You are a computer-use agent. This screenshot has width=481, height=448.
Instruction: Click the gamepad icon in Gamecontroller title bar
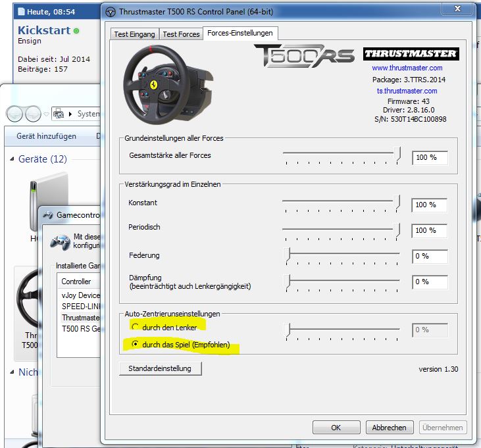(x=48, y=215)
